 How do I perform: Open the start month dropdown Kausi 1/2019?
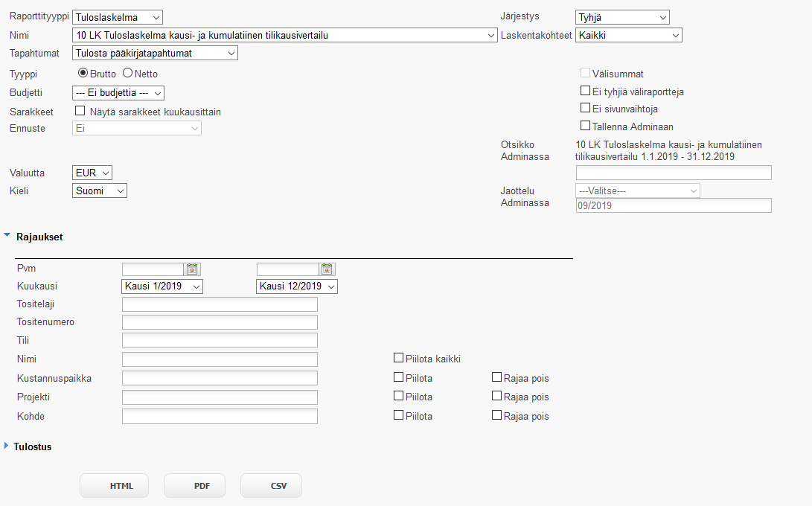point(162,286)
